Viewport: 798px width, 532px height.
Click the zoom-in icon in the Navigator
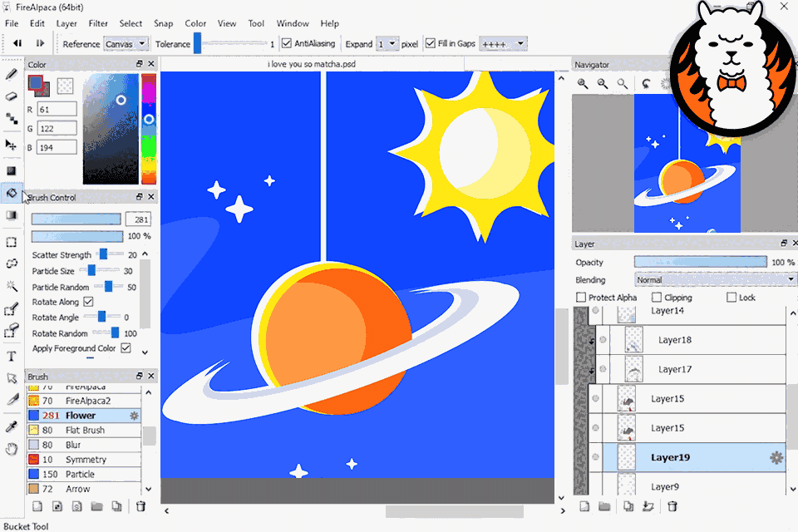[x=583, y=83]
